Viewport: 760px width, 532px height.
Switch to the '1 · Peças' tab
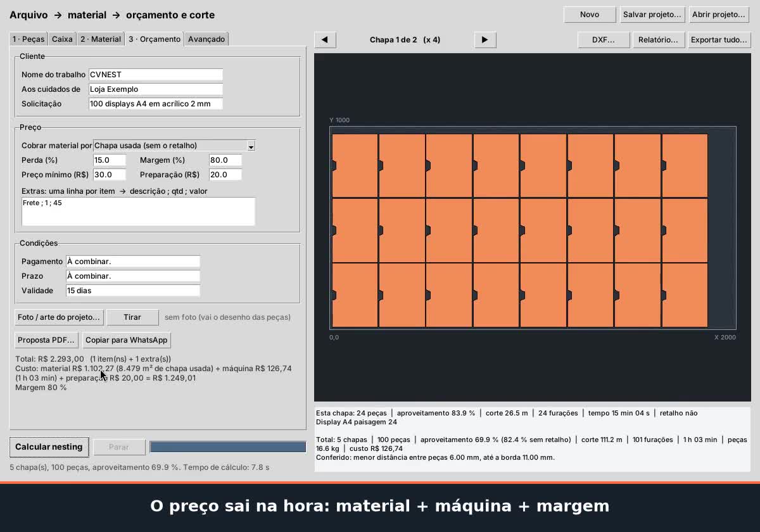[x=28, y=39]
